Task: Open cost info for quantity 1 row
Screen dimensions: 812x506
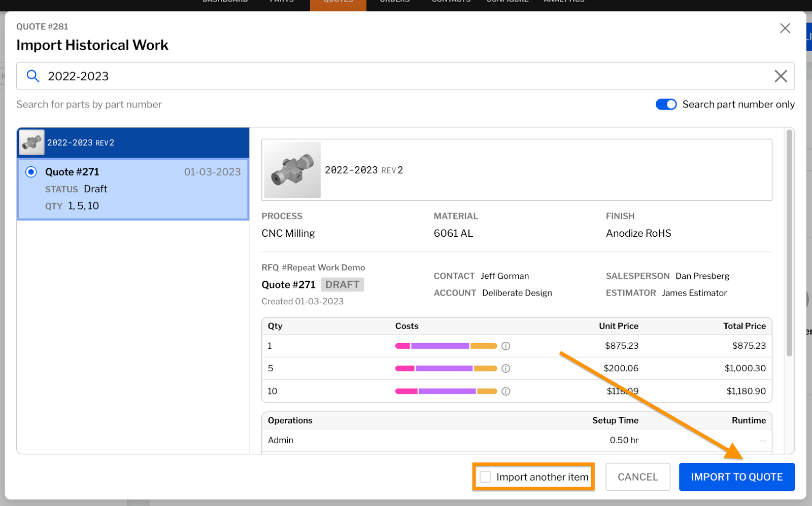Action: [505, 346]
